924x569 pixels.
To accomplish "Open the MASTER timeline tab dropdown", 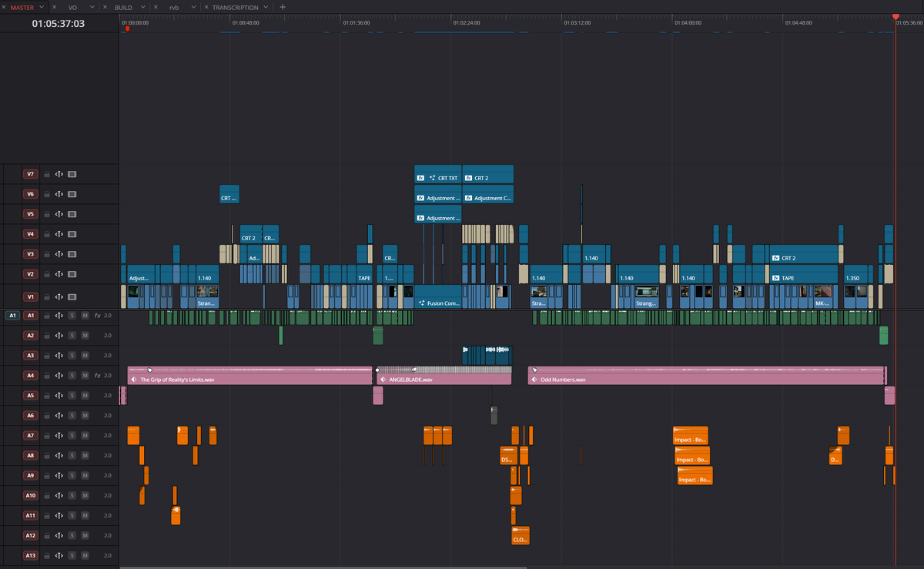I will pyautogui.click(x=42, y=7).
